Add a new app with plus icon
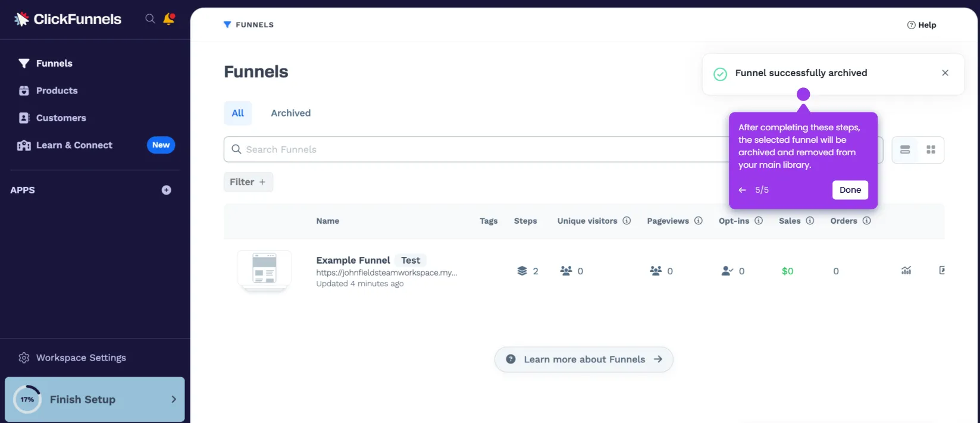 coord(167,190)
